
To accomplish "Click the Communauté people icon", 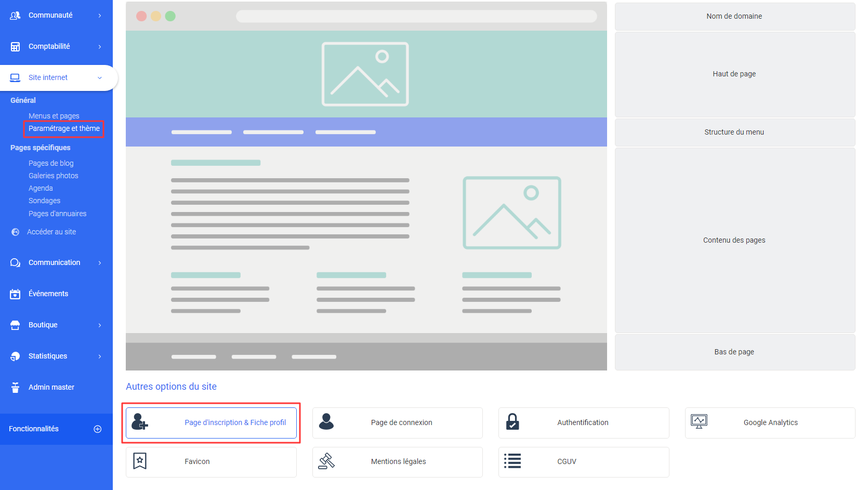I will [x=15, y=16].
